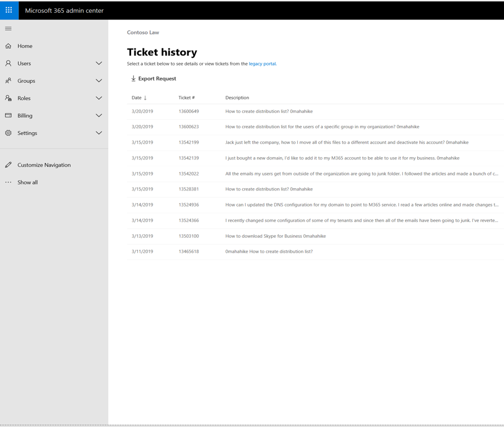Click the Microsoft 365 admin center title
This screenshot has width=504, height=427.
click(64, 11)
